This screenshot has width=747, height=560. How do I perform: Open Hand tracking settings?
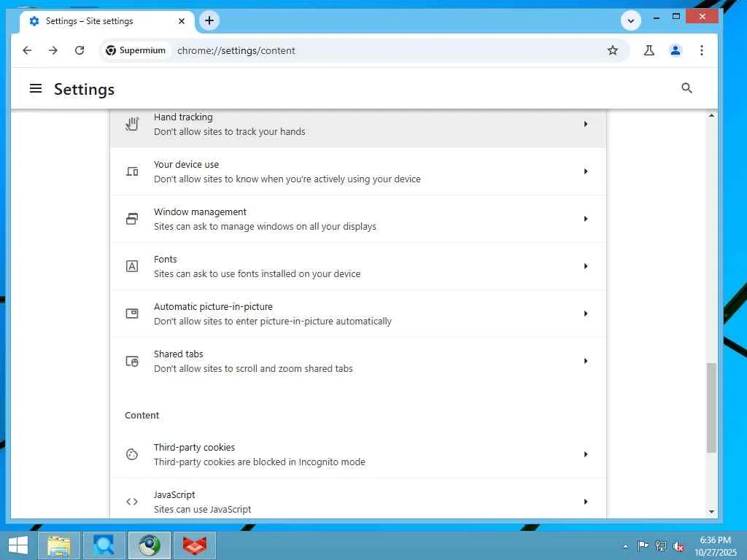(357, 128)
